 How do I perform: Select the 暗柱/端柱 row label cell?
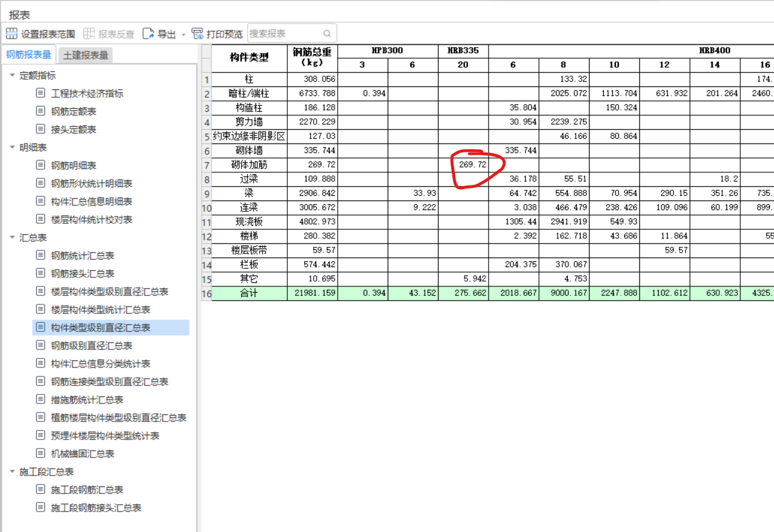point(249,94)
